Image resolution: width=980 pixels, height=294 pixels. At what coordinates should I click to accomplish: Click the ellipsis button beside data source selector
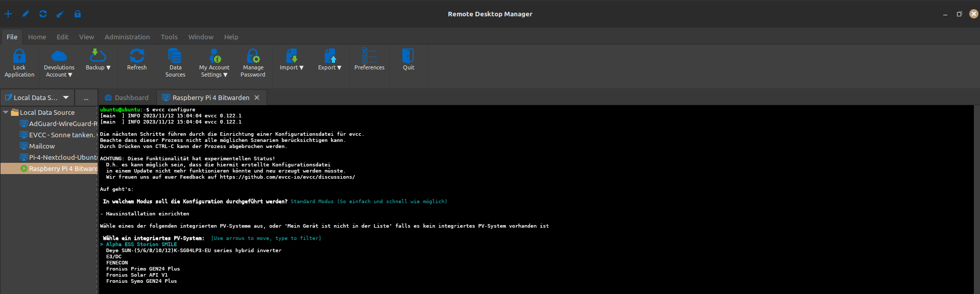[x=86, y=97]
